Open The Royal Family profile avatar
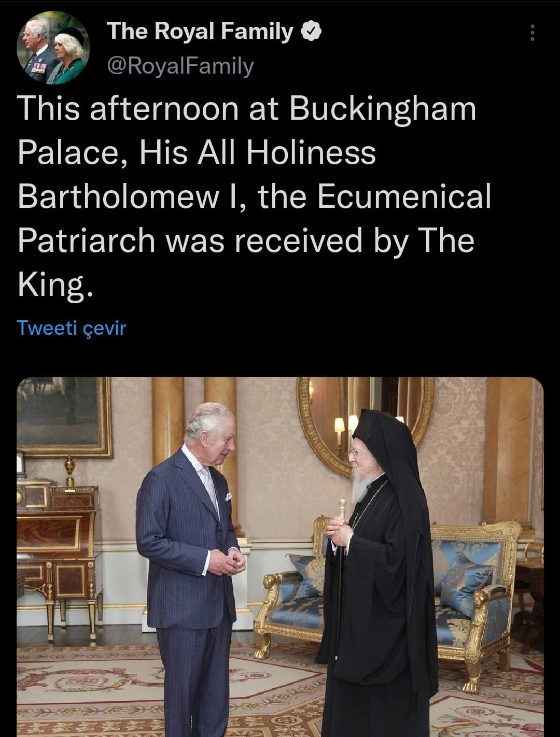The image size is (560, 737). pos(54,48)
